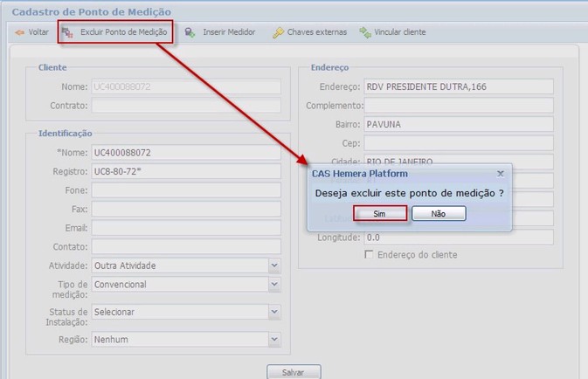Viewport: 588px width, 379px height.
Task: Select the Inserir Medidor toolbar label
Action: [x=229, y=32]
